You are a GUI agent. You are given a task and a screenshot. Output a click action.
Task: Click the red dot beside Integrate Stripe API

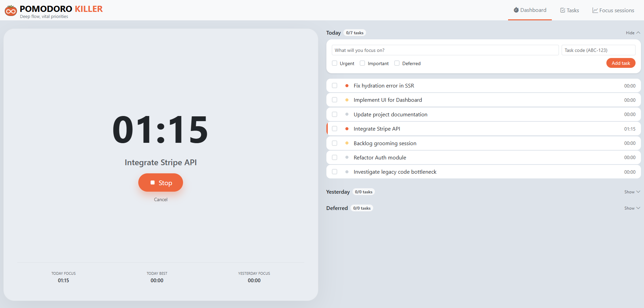(x=347, y=129)
